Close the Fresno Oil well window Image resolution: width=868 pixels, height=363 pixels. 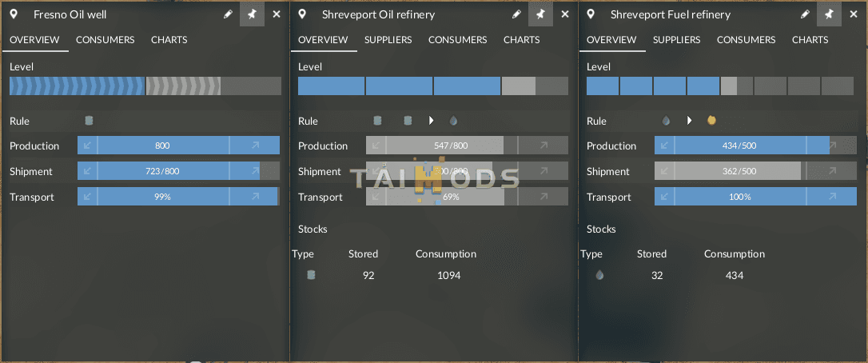pyautogui.click(x=277, y=14)
